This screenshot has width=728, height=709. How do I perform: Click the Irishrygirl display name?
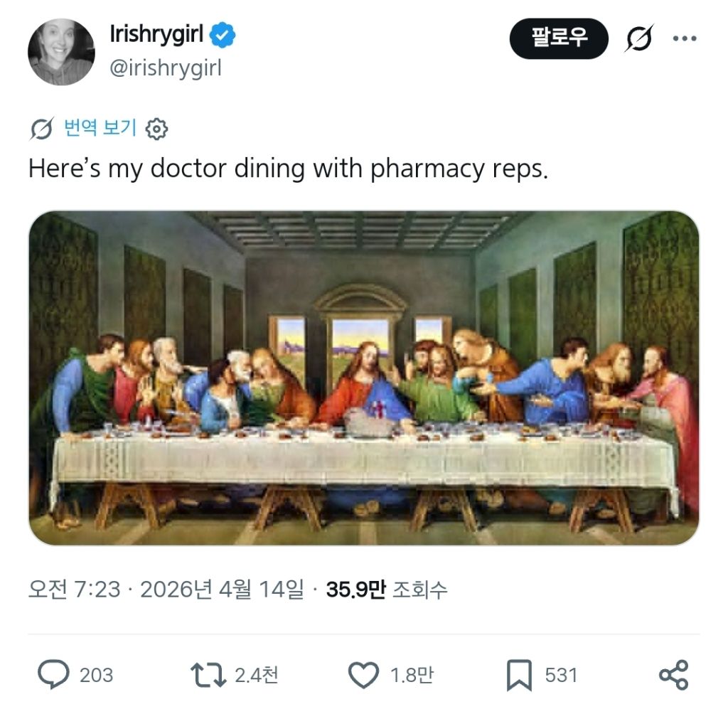156,34
